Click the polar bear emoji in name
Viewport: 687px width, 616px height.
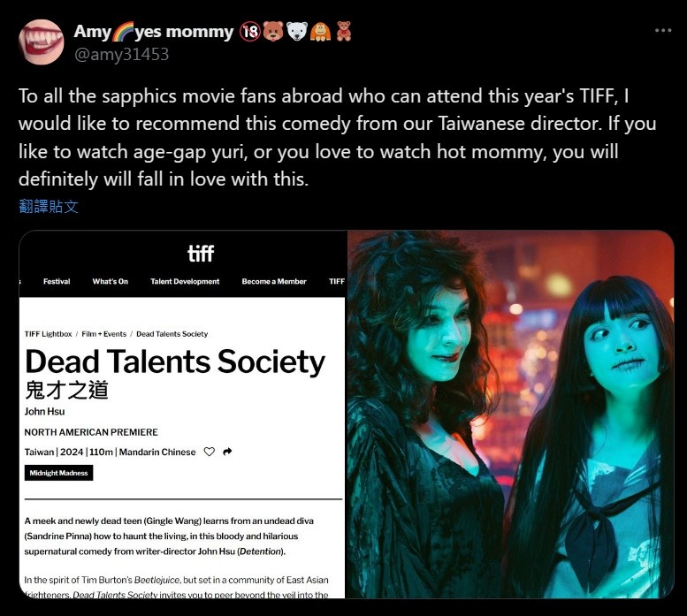point(297,32)
